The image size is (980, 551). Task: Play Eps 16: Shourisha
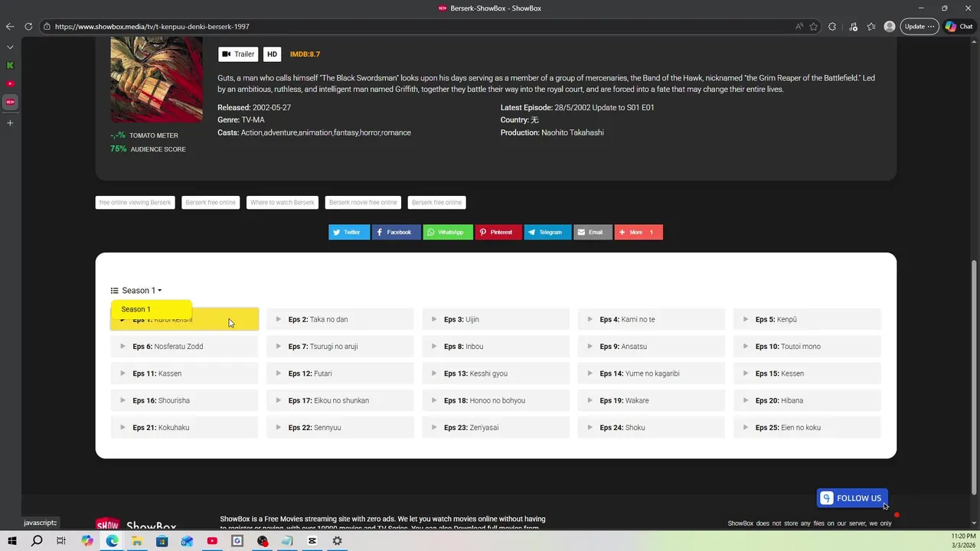pos(185,401)
